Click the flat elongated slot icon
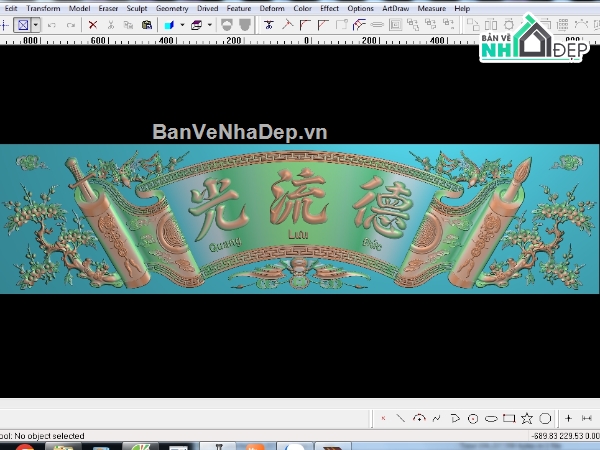The image size is (600, 450). [377, 25]
